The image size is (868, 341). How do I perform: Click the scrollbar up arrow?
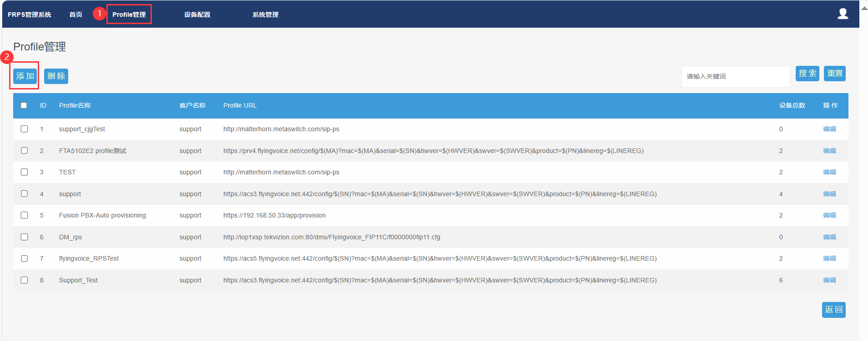864,8
